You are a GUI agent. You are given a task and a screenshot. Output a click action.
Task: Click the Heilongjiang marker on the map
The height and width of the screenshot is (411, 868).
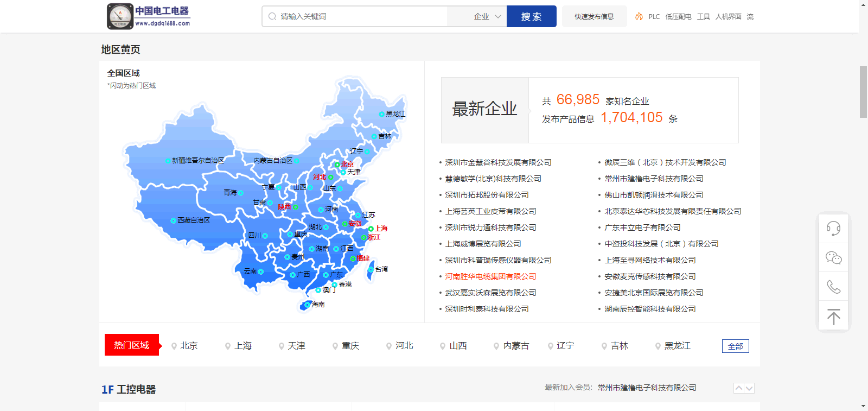coord(382,114)
